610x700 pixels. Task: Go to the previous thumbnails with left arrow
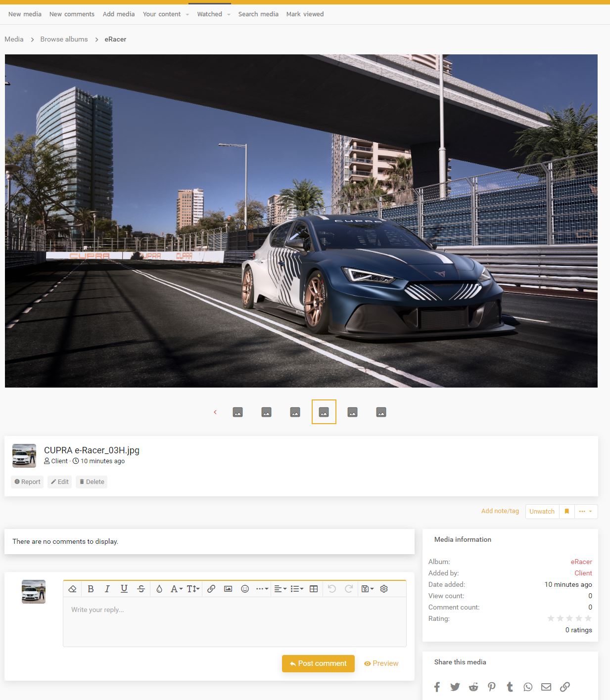pos(215,412)
